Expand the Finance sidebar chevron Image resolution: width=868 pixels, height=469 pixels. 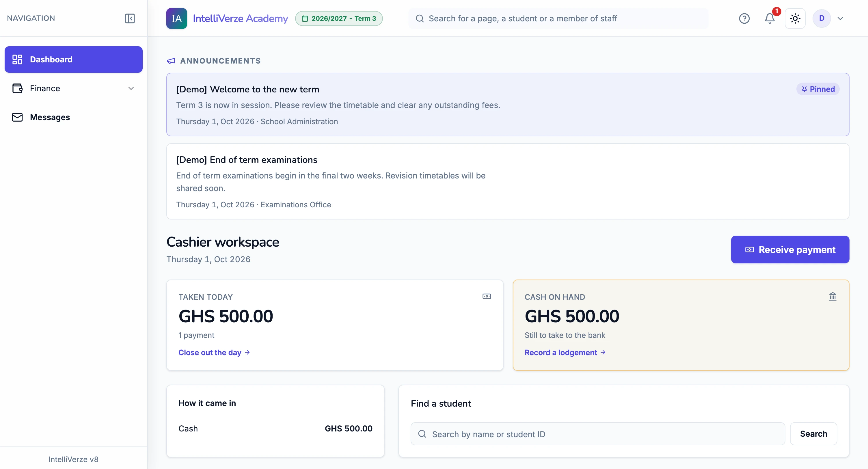click(131, 88)
